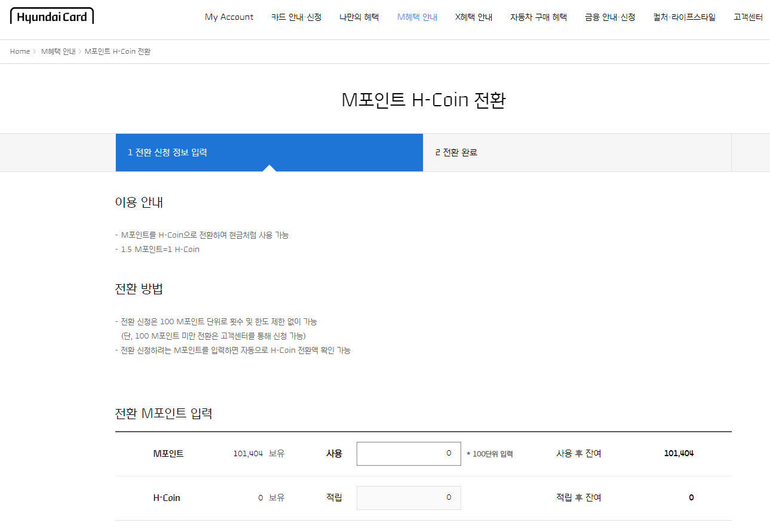Click the 전환 방법 heading

pyautogui.click(x=139, y=289)
